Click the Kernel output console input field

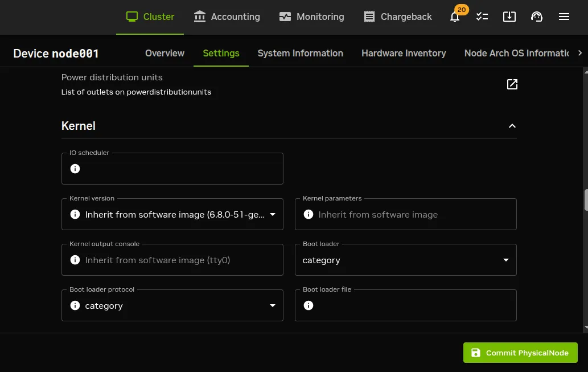pyautogui.click(x=172, y=260)
